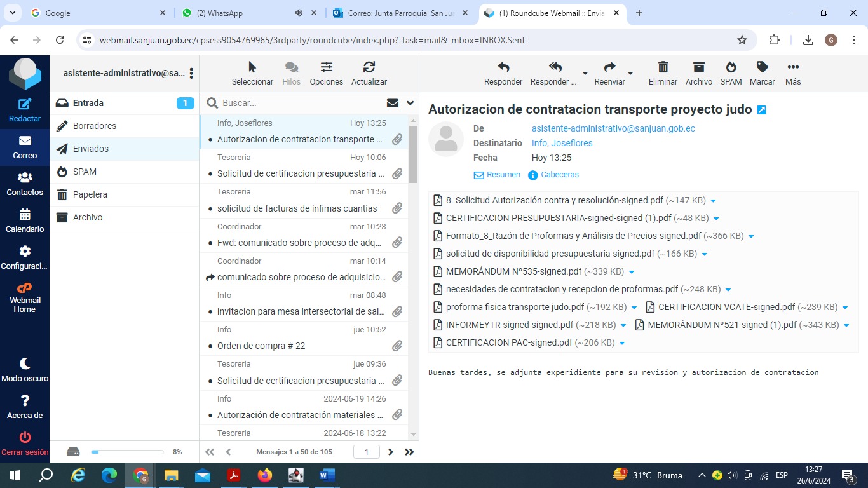
Task: Switch to the WhatsApp browser tab
Action: pyautogui.click(x=219, y=13)
